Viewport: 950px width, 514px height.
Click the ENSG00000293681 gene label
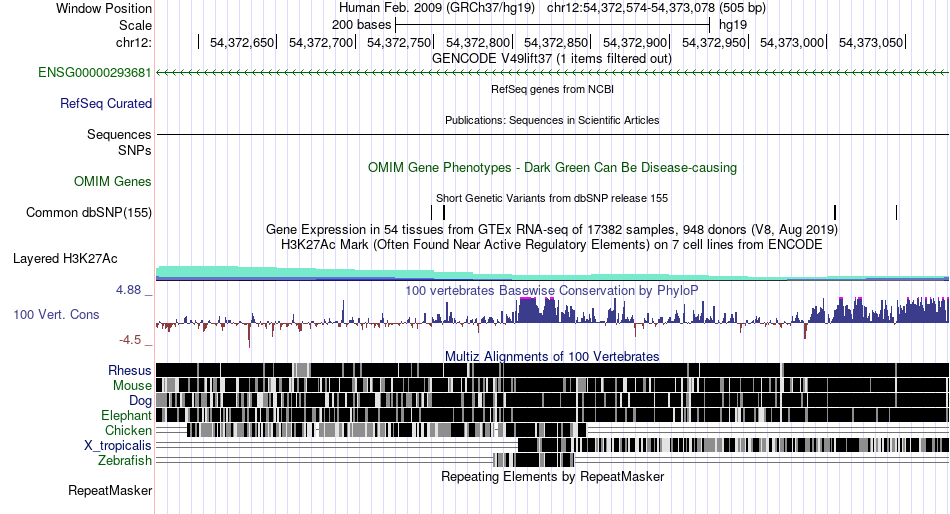click(x=95, y=73)
